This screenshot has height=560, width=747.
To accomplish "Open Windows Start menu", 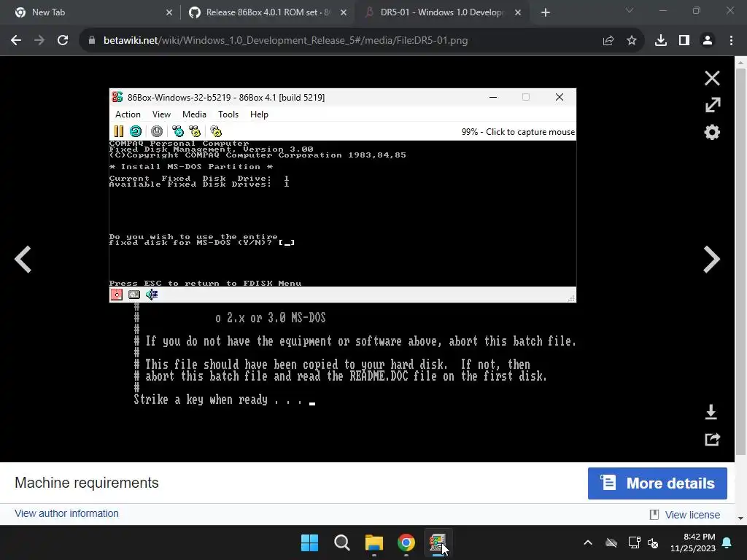I will (x=309, y=542).
